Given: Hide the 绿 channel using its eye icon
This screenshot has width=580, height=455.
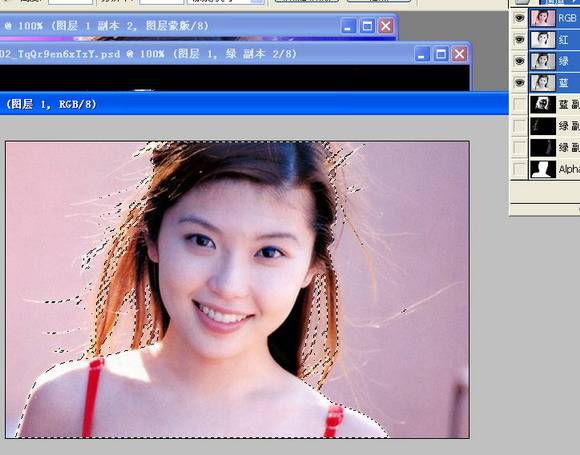Looking at the screenshot, I should 520,61.
